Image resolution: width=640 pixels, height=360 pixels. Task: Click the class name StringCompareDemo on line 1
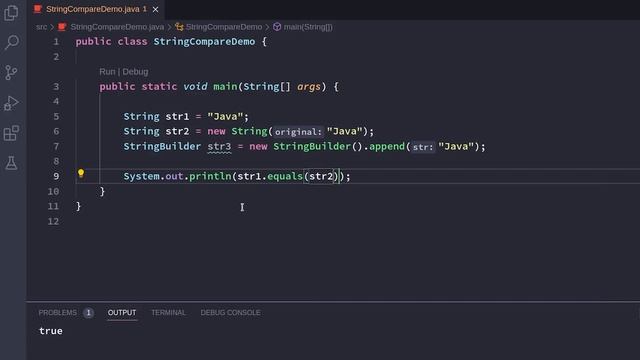pos(204,42)
